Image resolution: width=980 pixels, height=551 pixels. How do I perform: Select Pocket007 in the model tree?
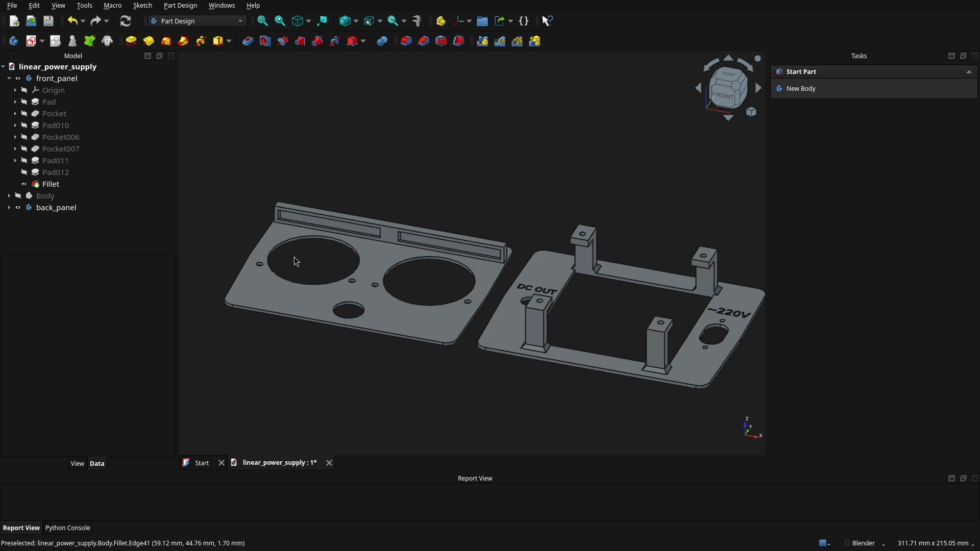(61, 149)
